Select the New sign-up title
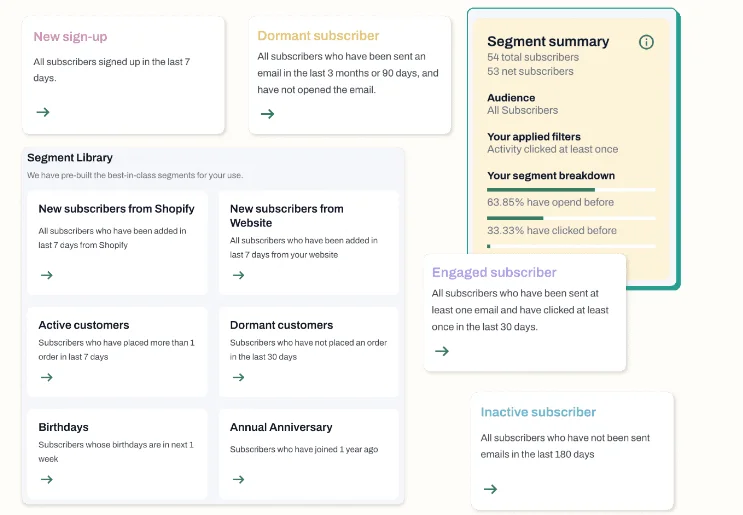Screen dimensions: 743x515 click(x=70, y=36)
